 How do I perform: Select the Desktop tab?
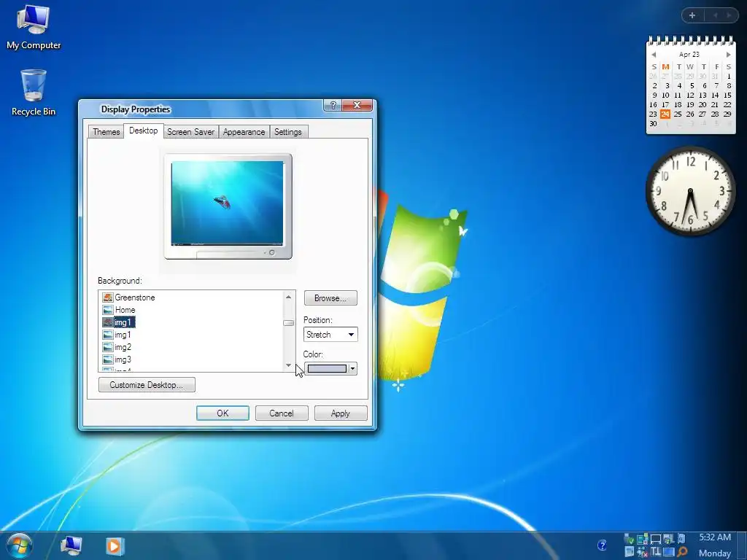[144, 131]
